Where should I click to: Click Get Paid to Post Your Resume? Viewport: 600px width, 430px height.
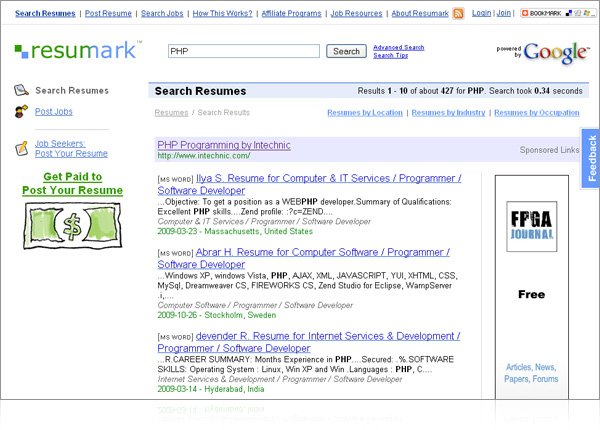click(x=72, y=183)
